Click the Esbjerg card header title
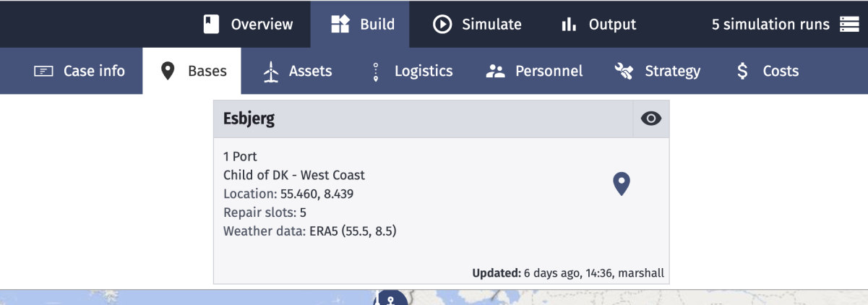The image size is (868, 305). (x=249, y=119)
